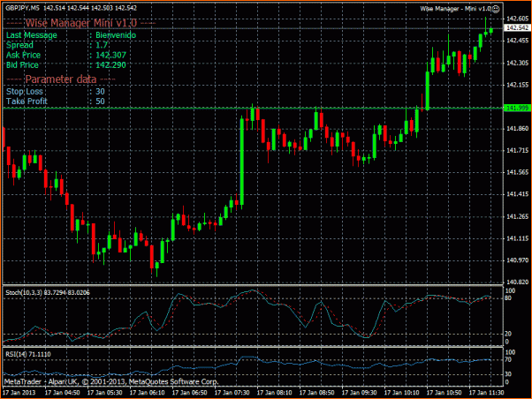Click the '17 Jan 10:10' time axis label
Viewport: 532px width, 399px height.
[x=402, y=393]
